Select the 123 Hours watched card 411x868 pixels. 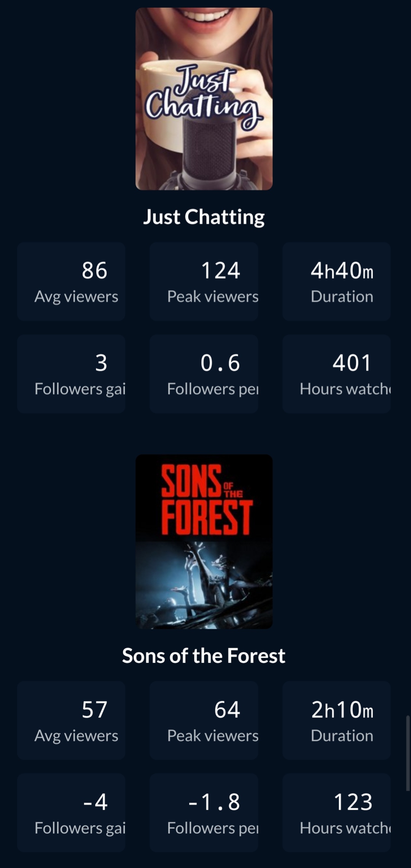click(336, 812)
